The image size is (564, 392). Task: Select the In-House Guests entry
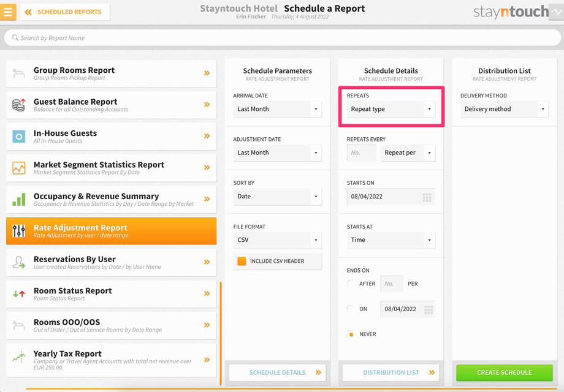(112, 137)
